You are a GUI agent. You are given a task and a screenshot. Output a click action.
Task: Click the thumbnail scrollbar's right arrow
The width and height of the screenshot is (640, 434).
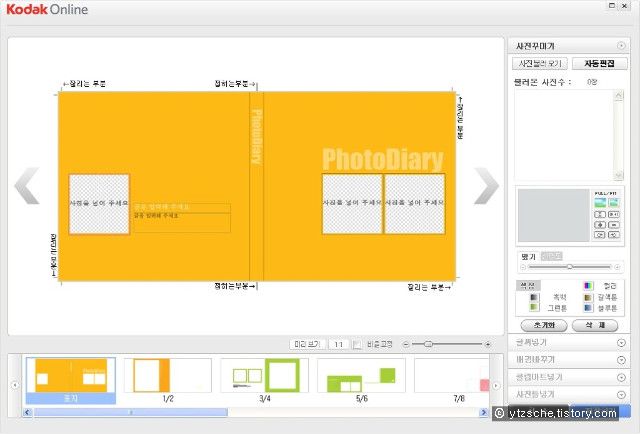[484, 412]
